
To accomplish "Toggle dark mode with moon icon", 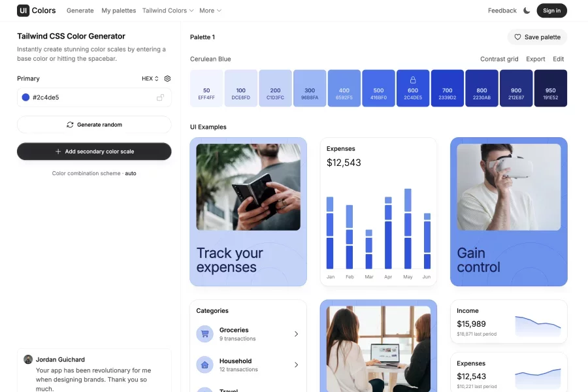I will [x=527, y=10].
